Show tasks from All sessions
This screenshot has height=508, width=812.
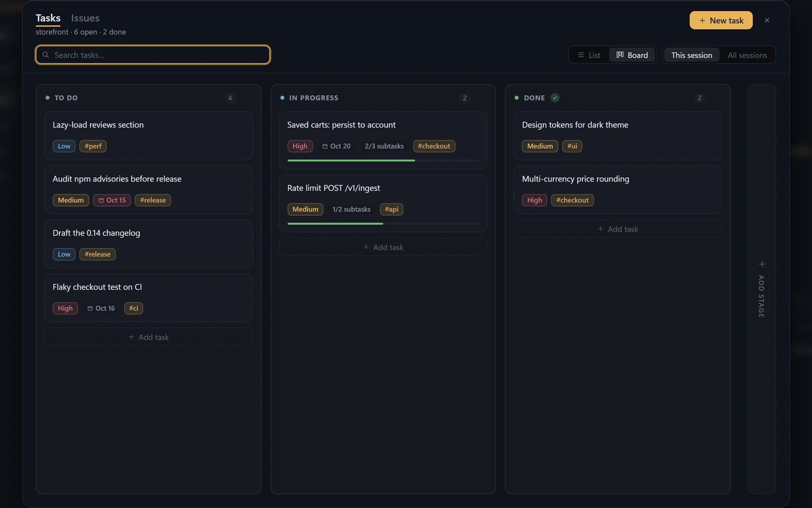[747, 55]
